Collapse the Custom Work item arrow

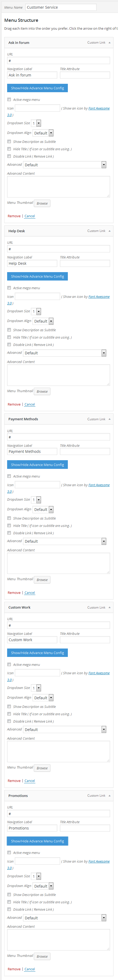(x=109, y=607)
